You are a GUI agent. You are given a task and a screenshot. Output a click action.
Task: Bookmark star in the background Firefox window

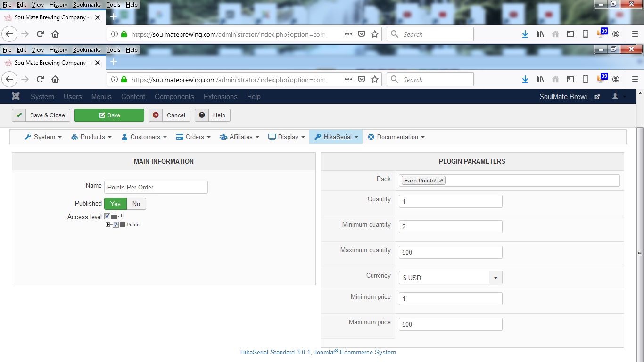(375, 34)
